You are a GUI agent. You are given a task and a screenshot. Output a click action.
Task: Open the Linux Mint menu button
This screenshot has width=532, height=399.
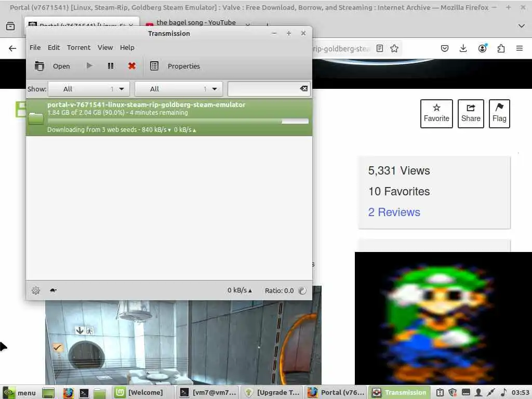19,393
